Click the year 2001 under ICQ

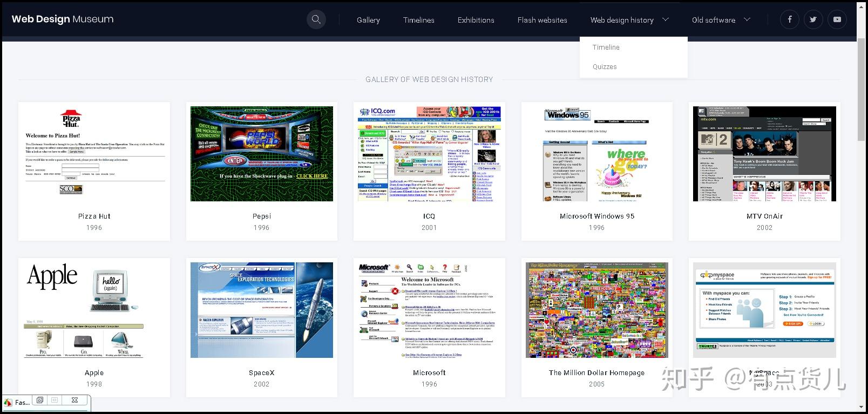coord(429,228)
